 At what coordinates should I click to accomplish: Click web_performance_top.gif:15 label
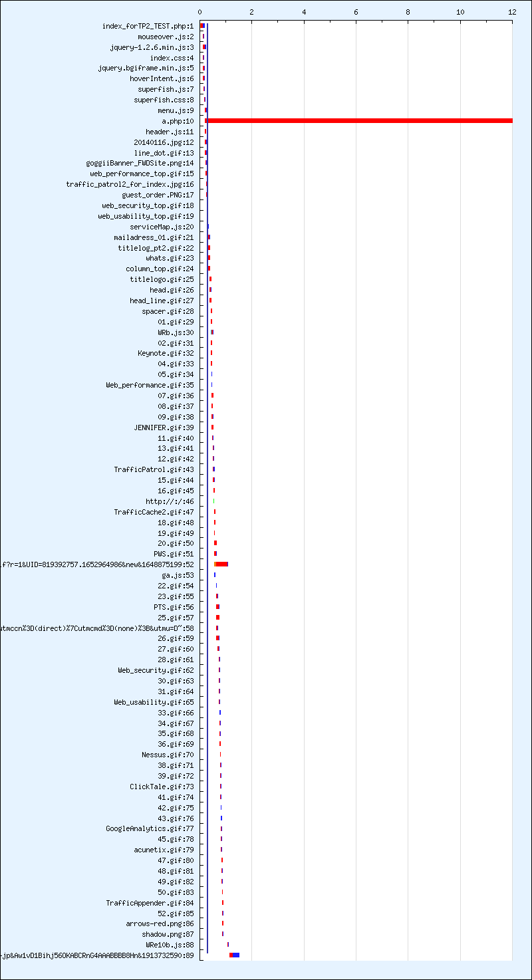pyautogui.click(x=142, y=174)
